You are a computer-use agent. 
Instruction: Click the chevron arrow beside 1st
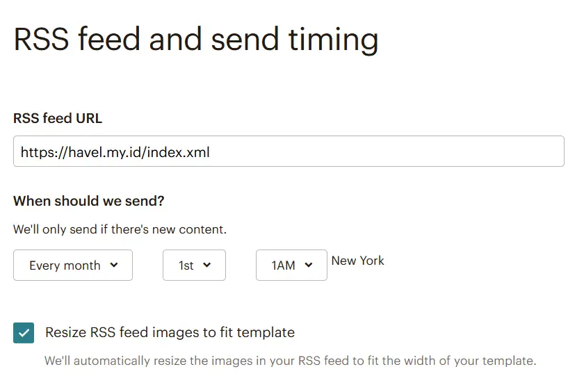pos(207,265)
